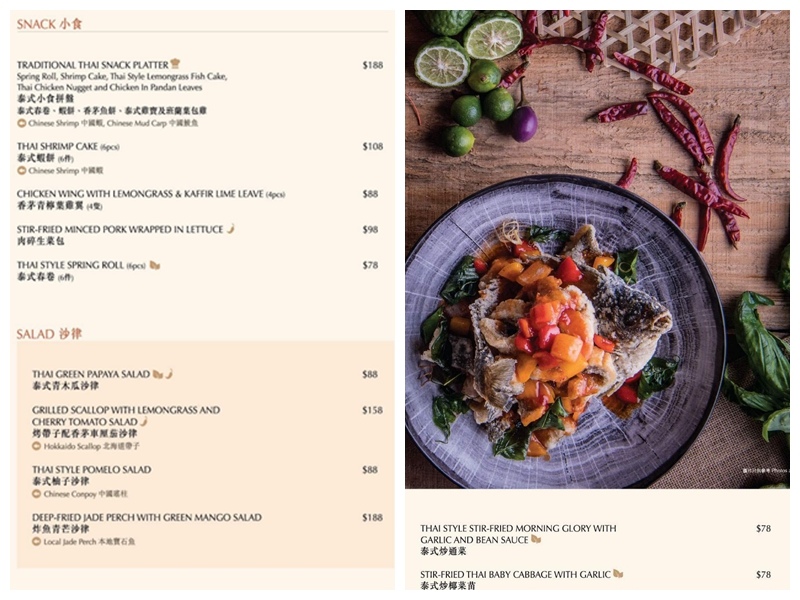Screen dimensions: 800x600
Task: Click the chef hat icon beside Snack Platter
Action: (x=175, y=63)
